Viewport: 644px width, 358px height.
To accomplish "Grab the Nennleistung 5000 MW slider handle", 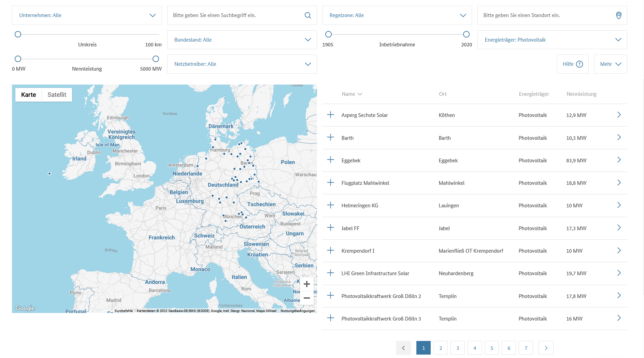I will point(156,59).
